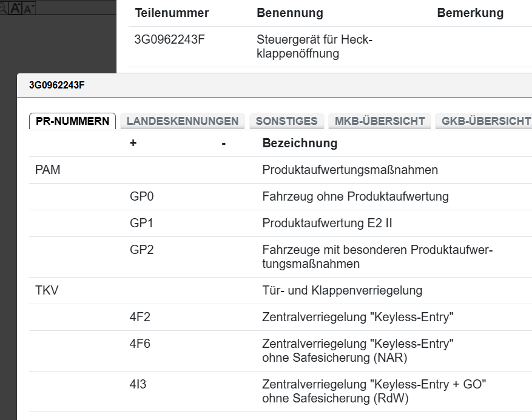The height and width of the screenshot is (420, 532).
Task: Select the GP0 PR code
Action: tap(142, 196)
